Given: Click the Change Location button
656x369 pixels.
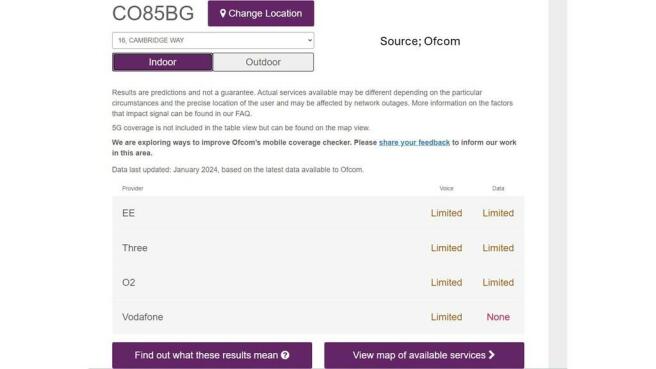Looking at the screenshot, I should pos(261,13).
